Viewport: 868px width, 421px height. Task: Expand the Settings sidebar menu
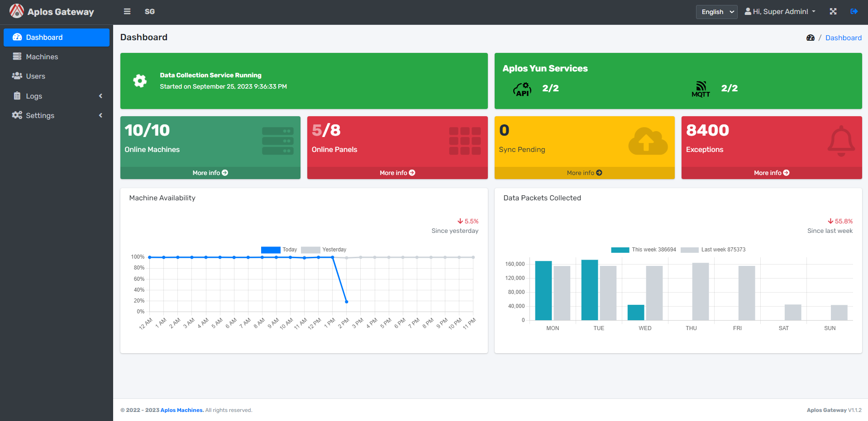coord(57,115)
